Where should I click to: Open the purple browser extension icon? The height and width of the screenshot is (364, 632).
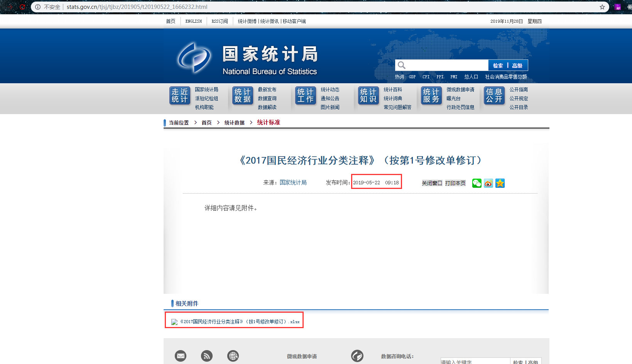click(x=618, y=7)
